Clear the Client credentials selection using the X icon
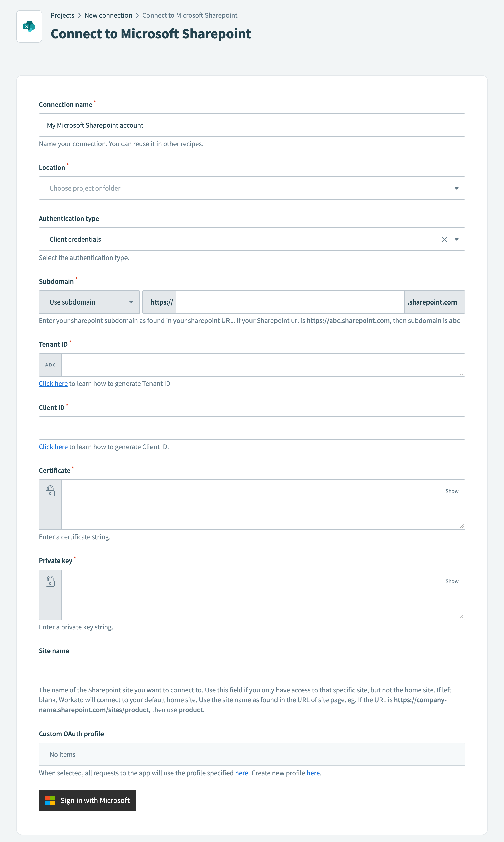 [x=444, y=239]
